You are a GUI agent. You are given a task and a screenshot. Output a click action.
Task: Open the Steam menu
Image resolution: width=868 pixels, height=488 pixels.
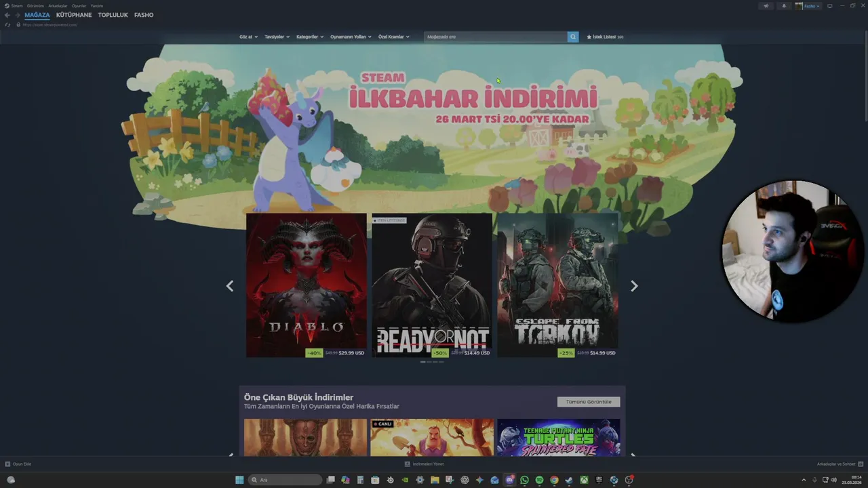17,5
